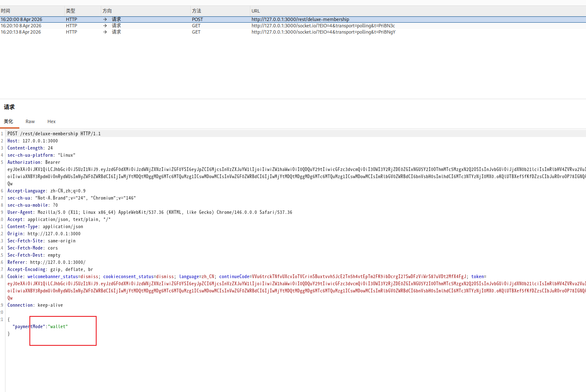The image size is (586, 392).
Task: Click the direction arrow icon in the POST row
Action: click(105, 19)
